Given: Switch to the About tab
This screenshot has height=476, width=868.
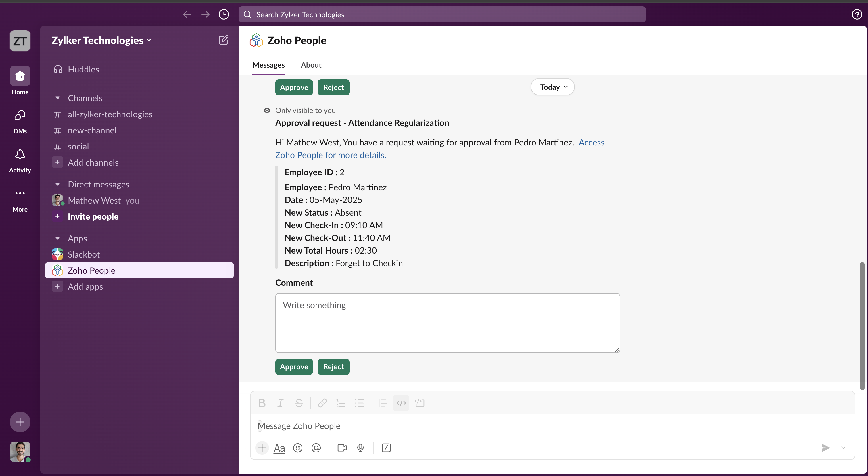Looking at the screenshot, I should click(x=311, y=65).
